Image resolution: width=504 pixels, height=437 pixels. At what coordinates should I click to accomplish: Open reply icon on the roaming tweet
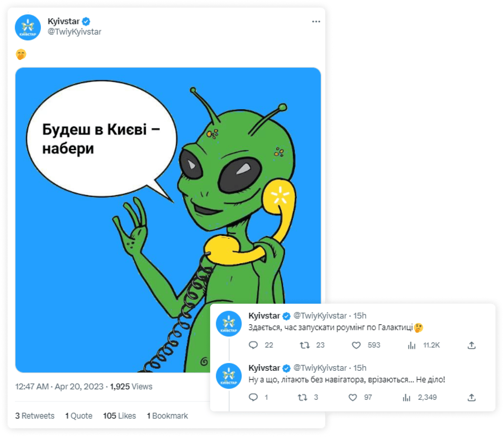point(254,345)
